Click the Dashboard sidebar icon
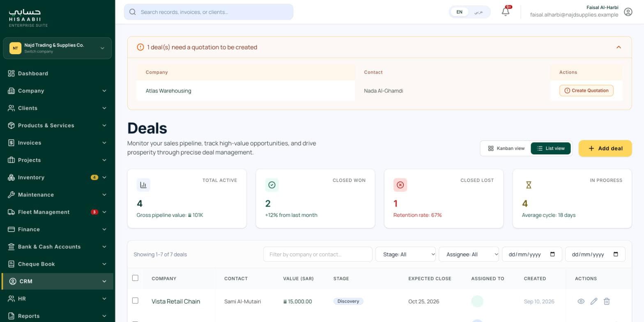 tap(11, 73)
